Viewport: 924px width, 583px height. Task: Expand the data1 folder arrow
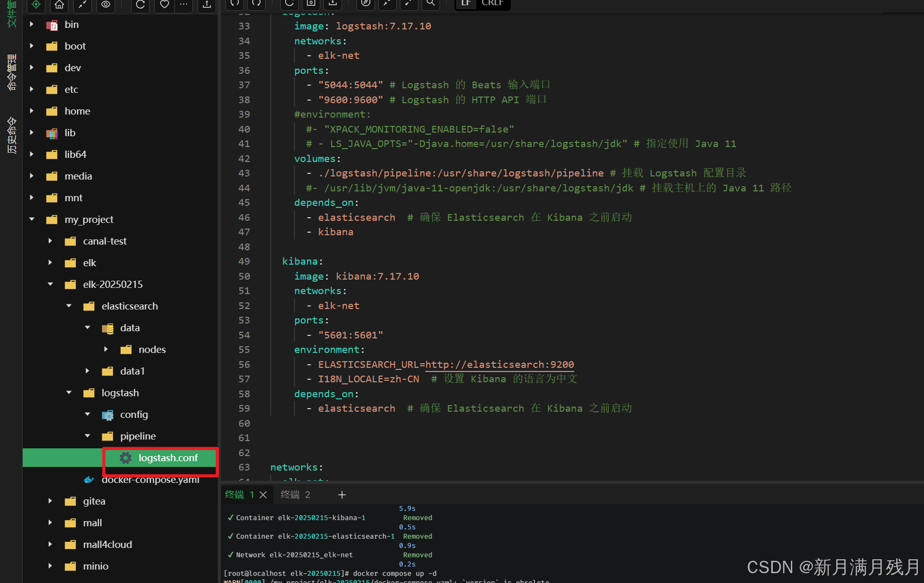click(87, 371)
